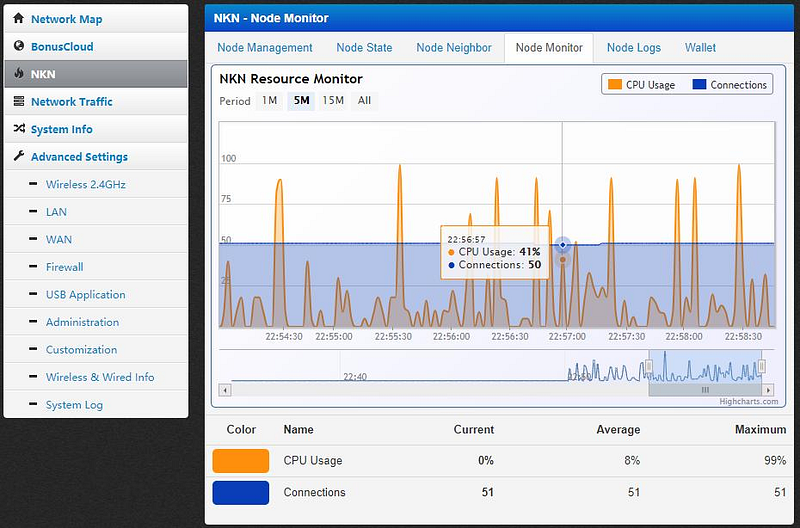Open Administration settings

coord(82,322)
